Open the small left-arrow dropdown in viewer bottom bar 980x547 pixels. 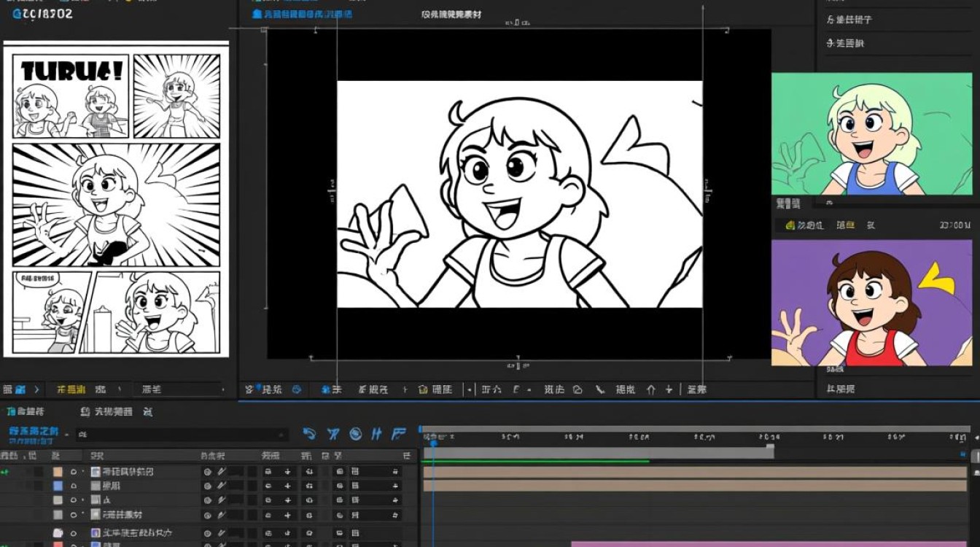(468, 390)
